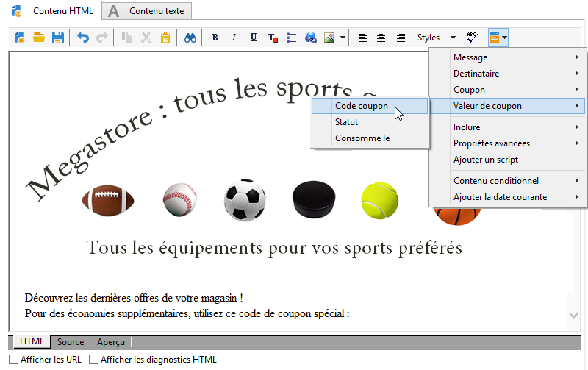Undo the last action
Viewport: 588px width, 370px height.
coord(83,38)
